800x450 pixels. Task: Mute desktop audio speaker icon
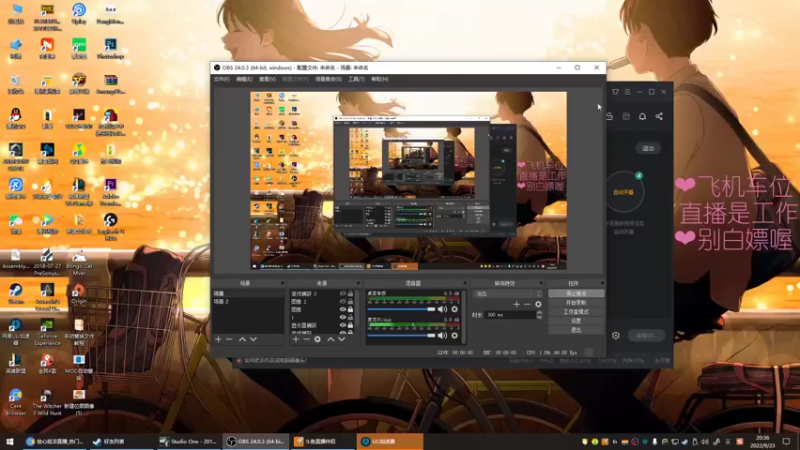coord(442,309)
